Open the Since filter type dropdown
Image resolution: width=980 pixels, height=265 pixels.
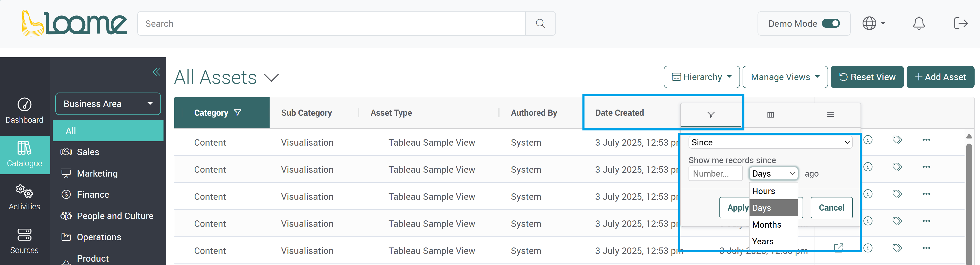(770, 142)
